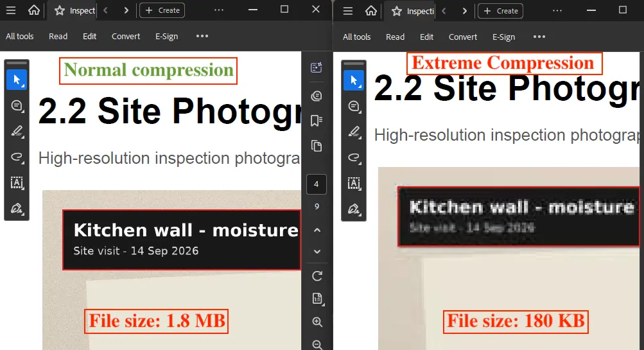
Task: Click total page count 9
Action: (317, 206)
